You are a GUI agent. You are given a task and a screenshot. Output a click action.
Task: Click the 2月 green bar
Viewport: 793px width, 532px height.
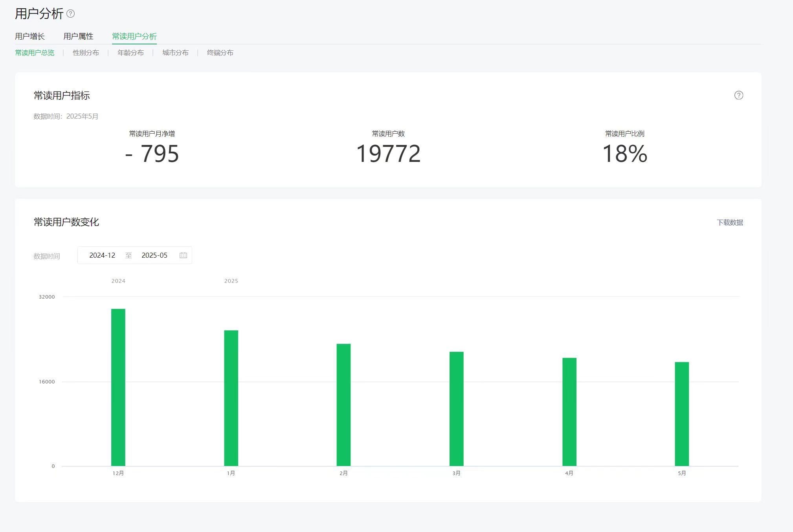[x=343, y=405]
